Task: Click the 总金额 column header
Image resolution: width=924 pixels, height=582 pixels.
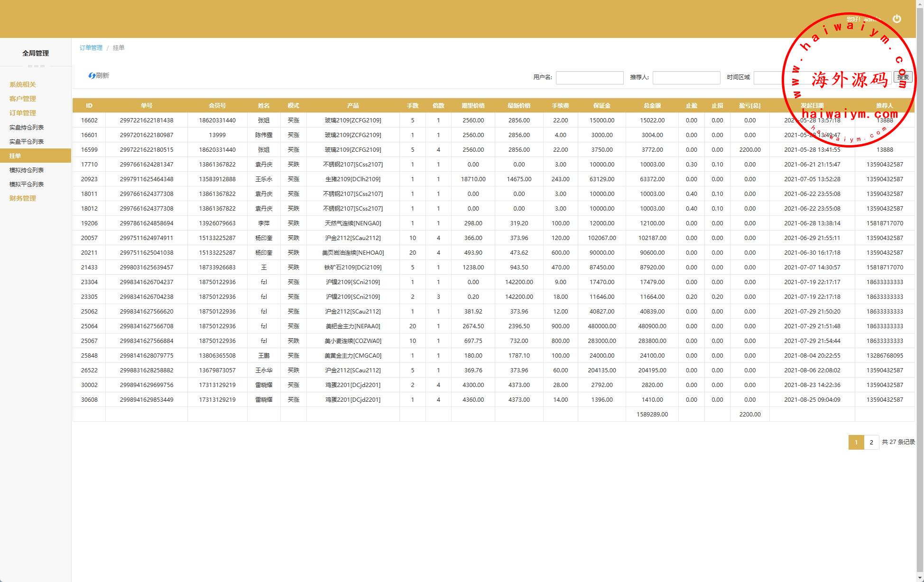Action: [652, 106]
